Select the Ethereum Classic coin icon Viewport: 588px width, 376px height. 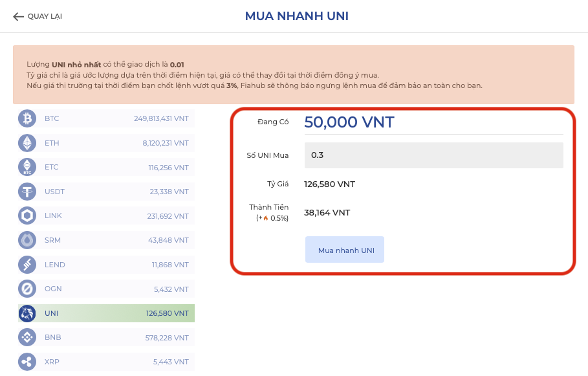27,168
